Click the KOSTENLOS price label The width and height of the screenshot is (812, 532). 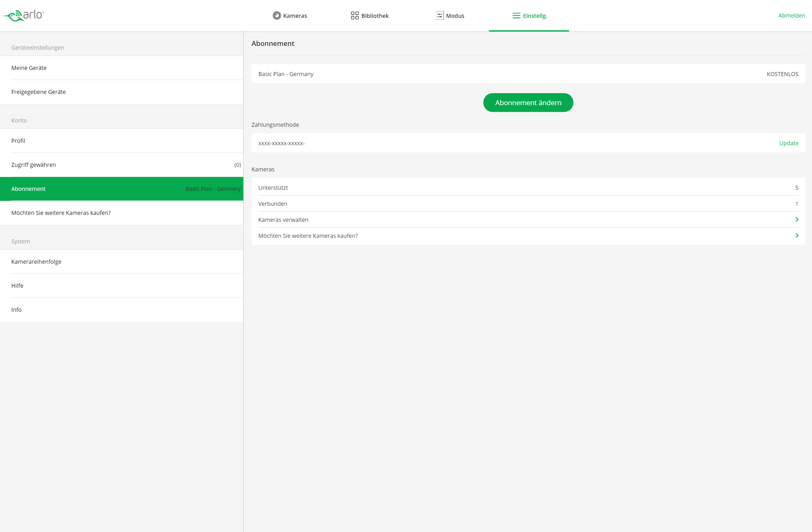point(782,74)
